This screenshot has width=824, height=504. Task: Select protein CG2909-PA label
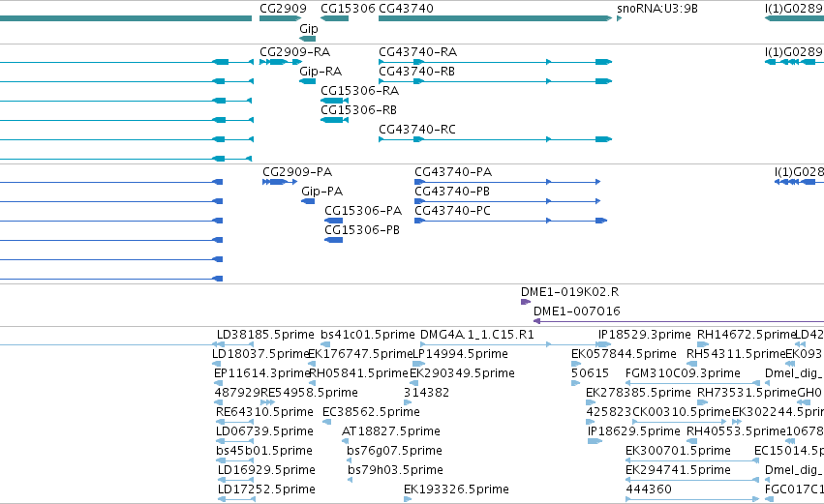(x=297, y=172)
